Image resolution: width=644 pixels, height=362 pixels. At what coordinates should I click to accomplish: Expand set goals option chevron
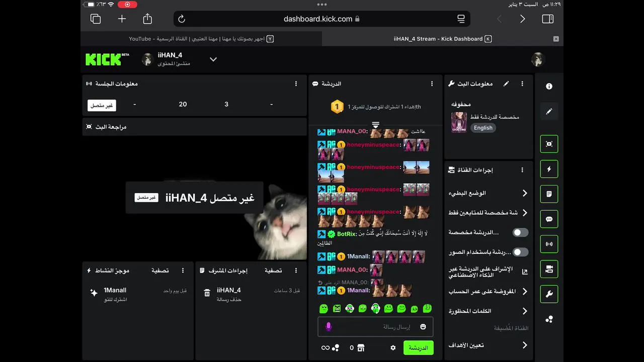click(525, 345)
